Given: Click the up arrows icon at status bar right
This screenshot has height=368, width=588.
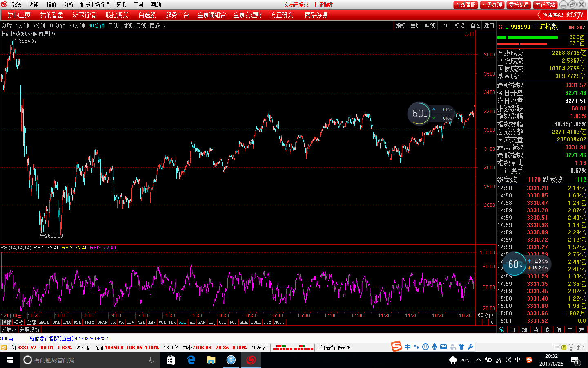Looking at the screenshot, I should pyautogui.click(x=579, y=348).
